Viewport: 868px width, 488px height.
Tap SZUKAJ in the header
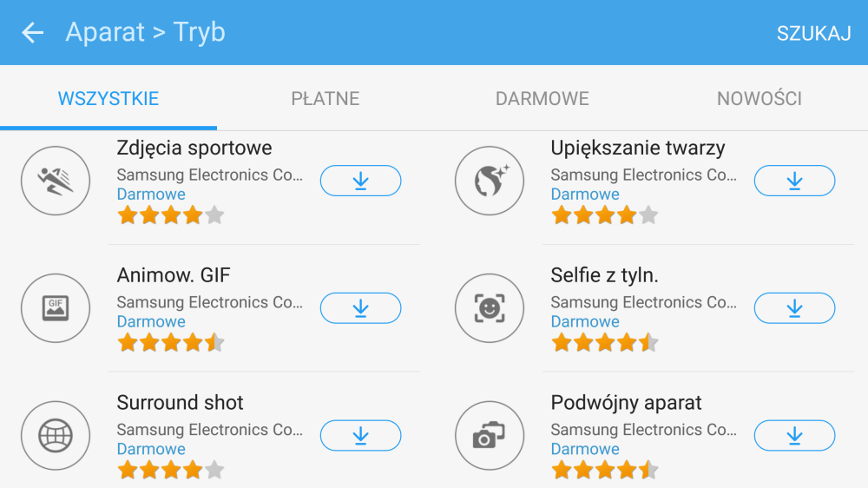point(814,33)
